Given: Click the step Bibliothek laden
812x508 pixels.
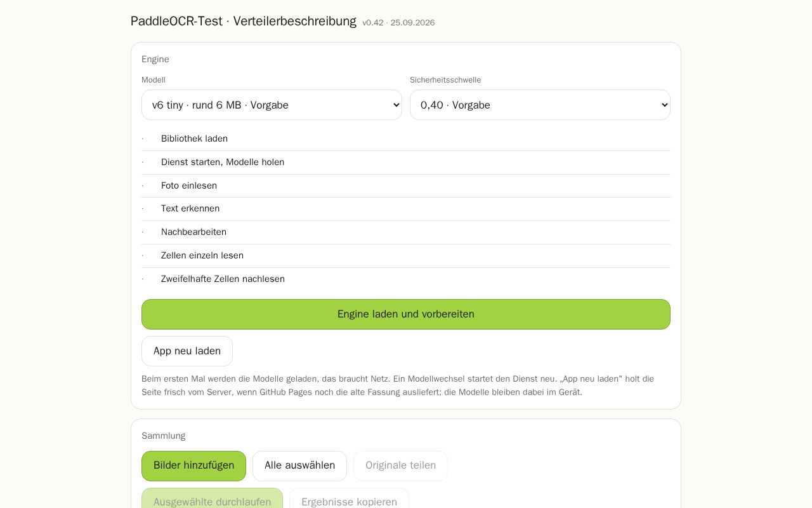Looking at the screenshot, I should click(x=406, y=139).
